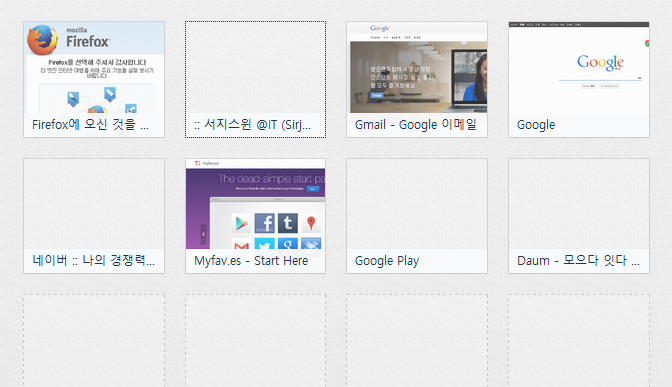672x387 pixels.
Task: Open the Google search page tile
Action: pyautogui.click(x=579, y=79)
